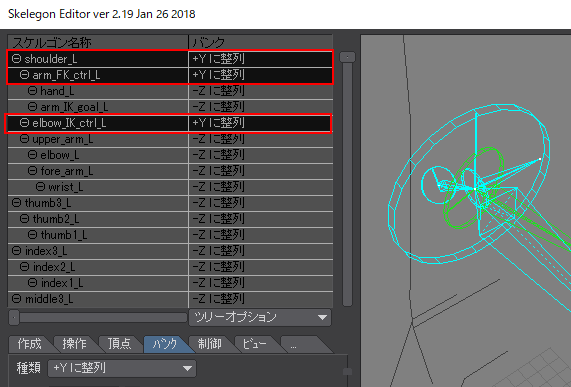Switch to the 作成 tab
The height and width of the screenshot is (387, 571).
pyautogui.click(x=30, y=344)
